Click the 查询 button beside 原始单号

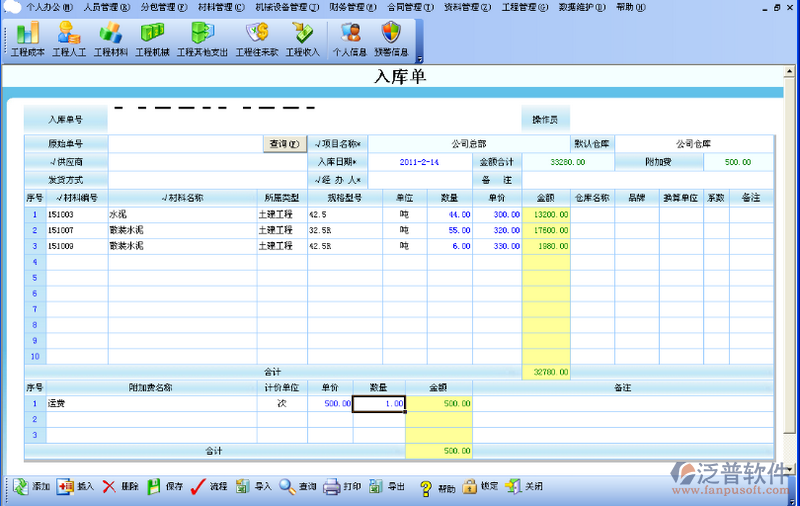point(283,144)
